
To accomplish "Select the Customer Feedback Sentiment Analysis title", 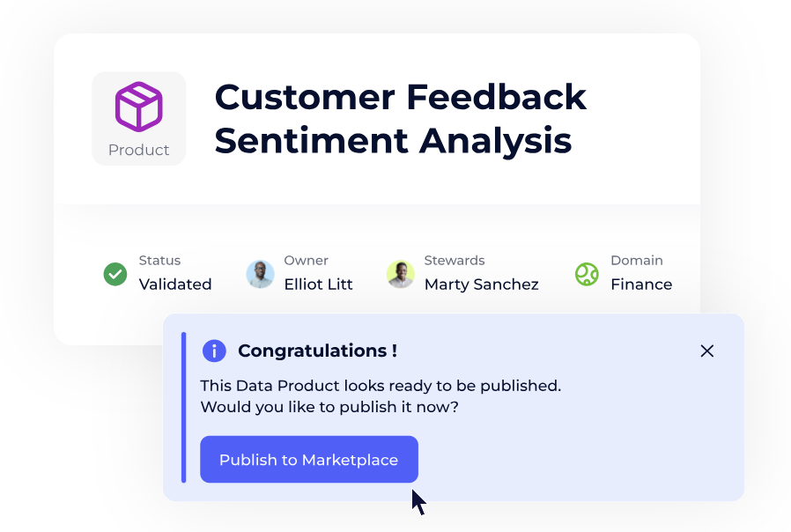I will point(400,118).
